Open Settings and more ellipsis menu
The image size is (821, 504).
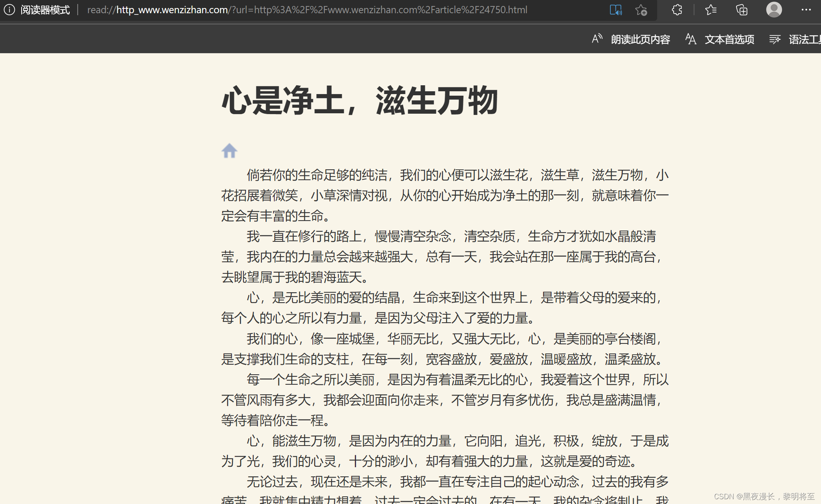point(806,10)
